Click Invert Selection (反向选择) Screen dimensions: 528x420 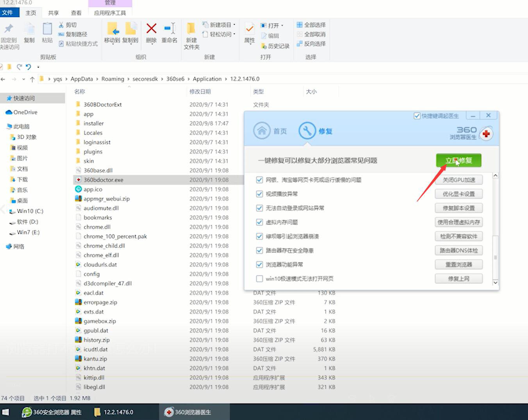point(311,44)
